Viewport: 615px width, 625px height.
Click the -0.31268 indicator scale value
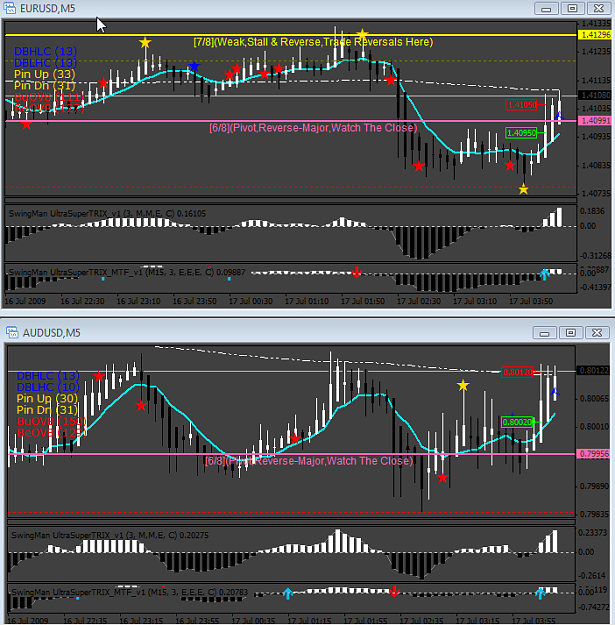[x=595, y=256]
